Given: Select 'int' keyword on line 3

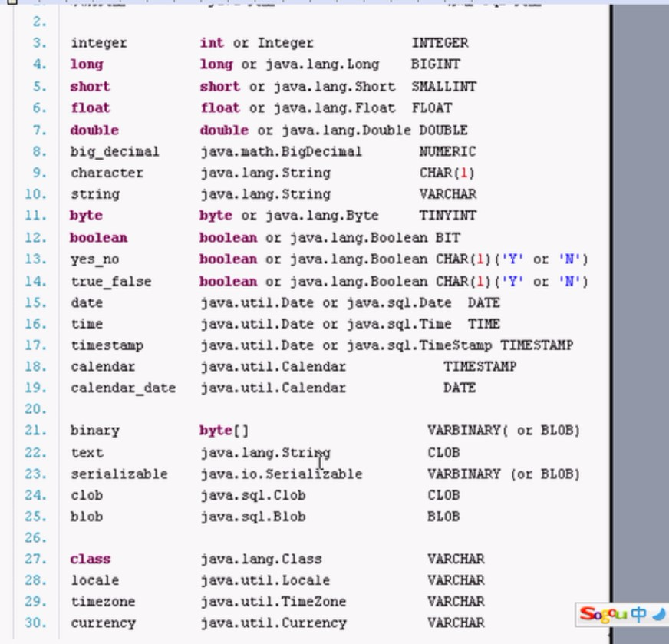Looking at the screenshot, I should [212, 43].
